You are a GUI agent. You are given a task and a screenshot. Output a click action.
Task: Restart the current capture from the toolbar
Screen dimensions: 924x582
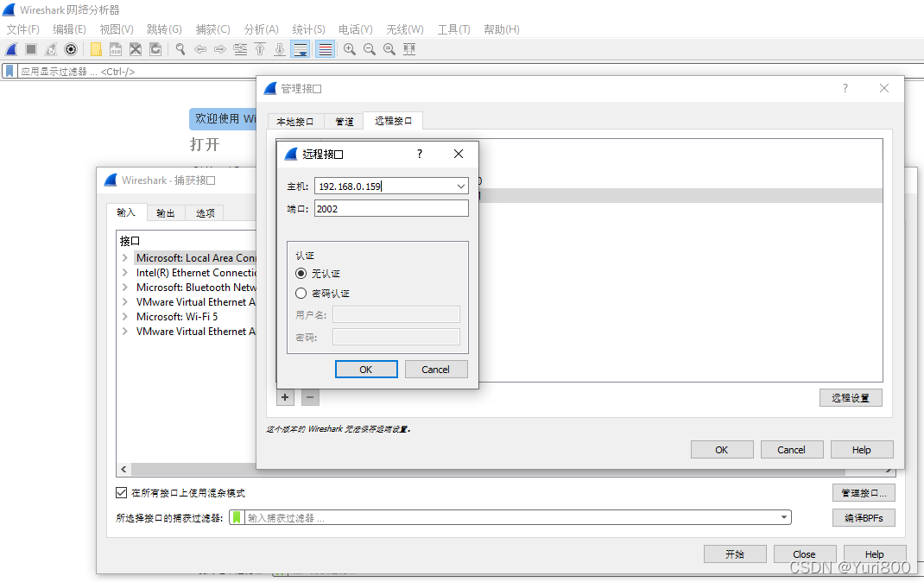[x=51, y=49]
